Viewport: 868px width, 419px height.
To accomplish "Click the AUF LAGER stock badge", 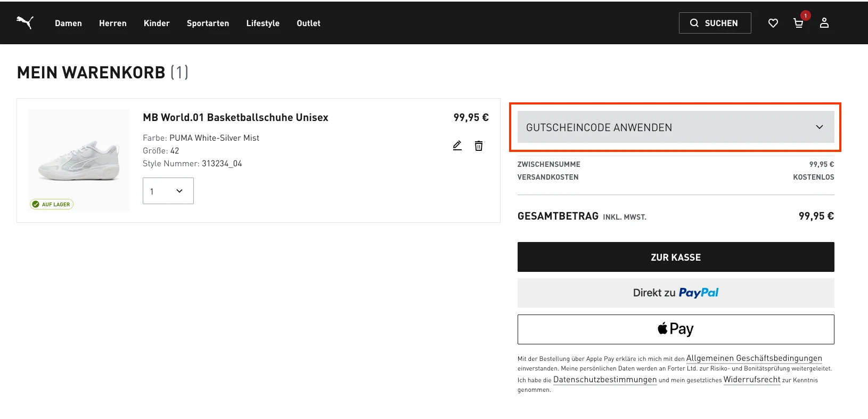I will tap(52, 204).
